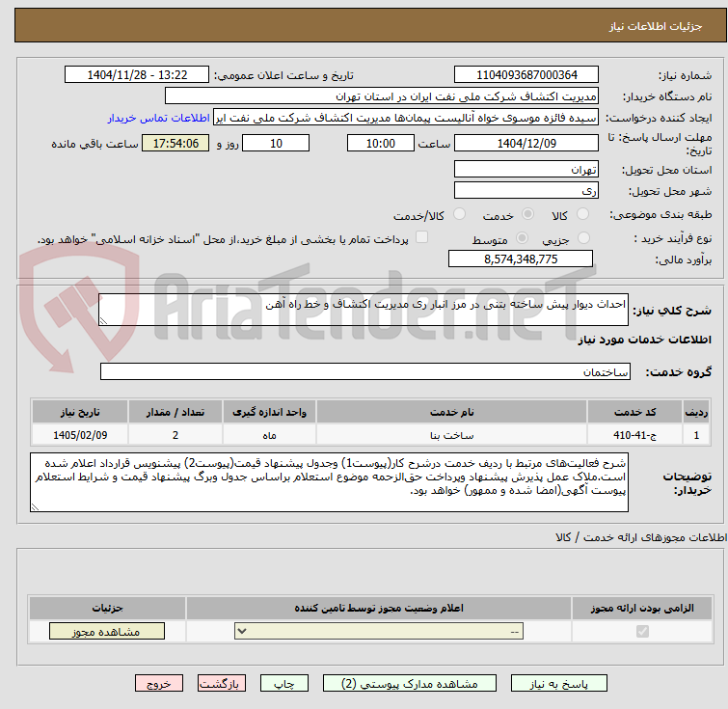Image resolution: width=728 pixels, height=709 pixels.
Task: Open the permit status dropdown
Action: coord(379,632)
